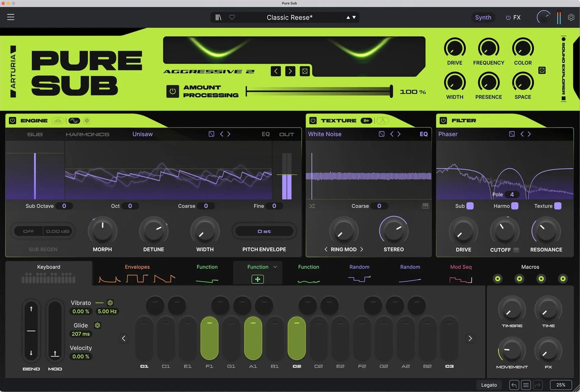Screen dimensions: 580x392
Task: Click the cutoff keyboard tracking icon
Action: point(516,250)
